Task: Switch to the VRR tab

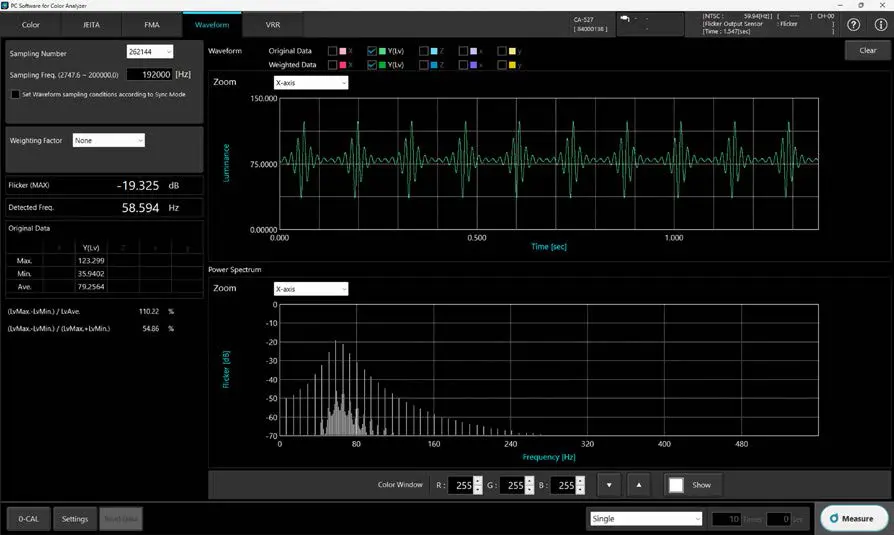Action: coord(272,24)
